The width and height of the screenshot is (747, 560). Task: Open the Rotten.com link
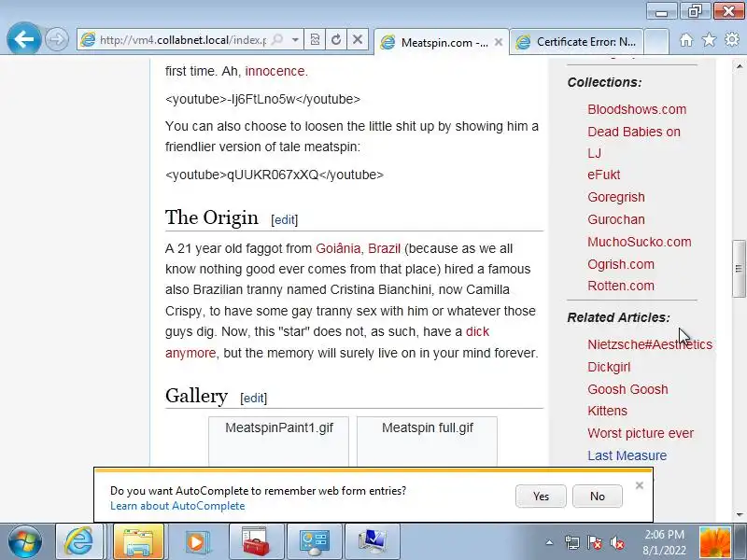(x=621, y=286)
